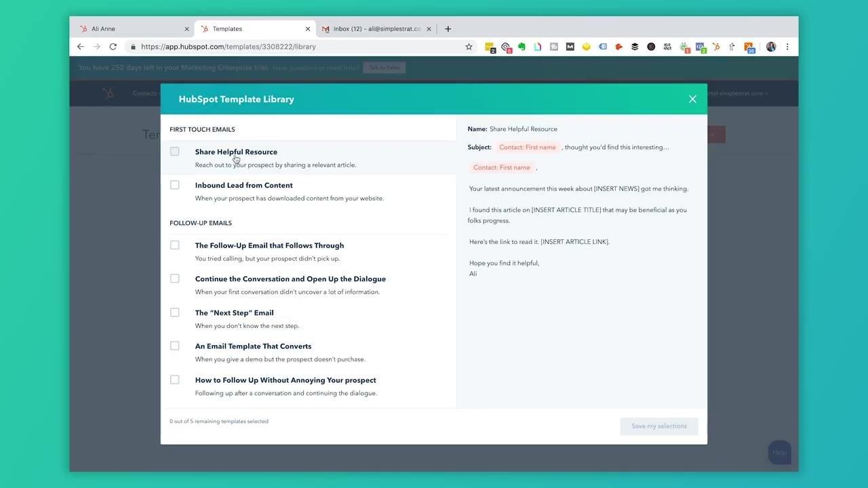
Task: Close the HubSpot Template Library dialog
Action: 692,99
